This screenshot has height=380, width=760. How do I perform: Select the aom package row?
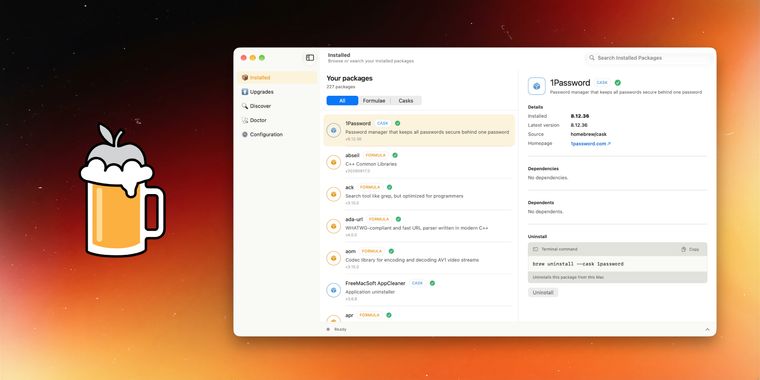pos(419,258)
